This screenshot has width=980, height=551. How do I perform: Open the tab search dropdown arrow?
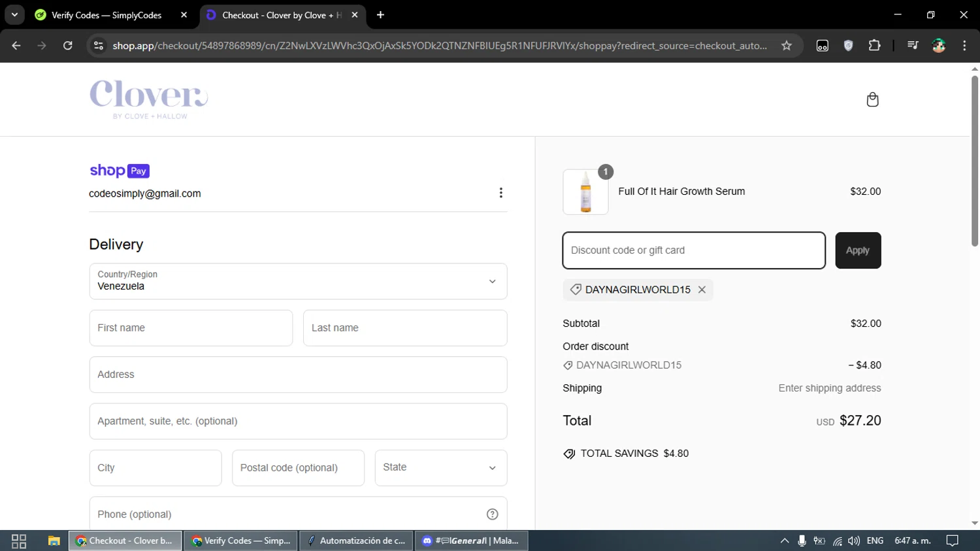click(x=14, y=14)
